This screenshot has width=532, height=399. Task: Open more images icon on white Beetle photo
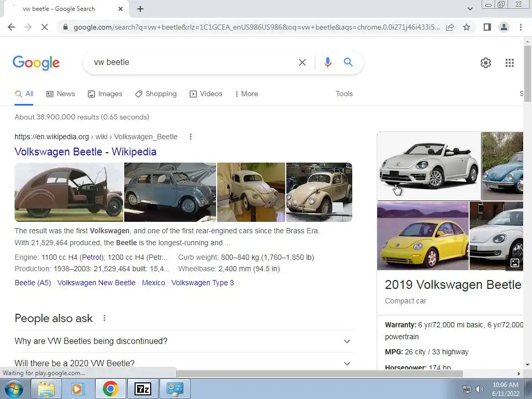click(515, 262)
